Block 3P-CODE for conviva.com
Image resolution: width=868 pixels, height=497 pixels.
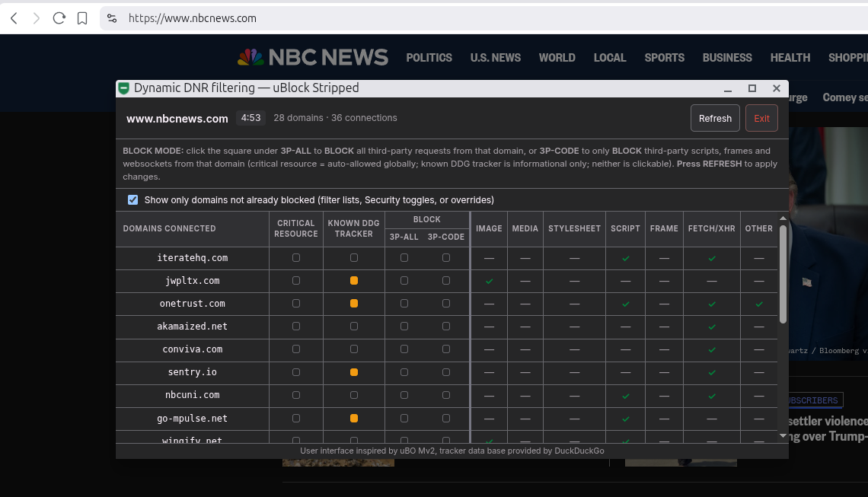pyautogui.click(x=446, y=349)
